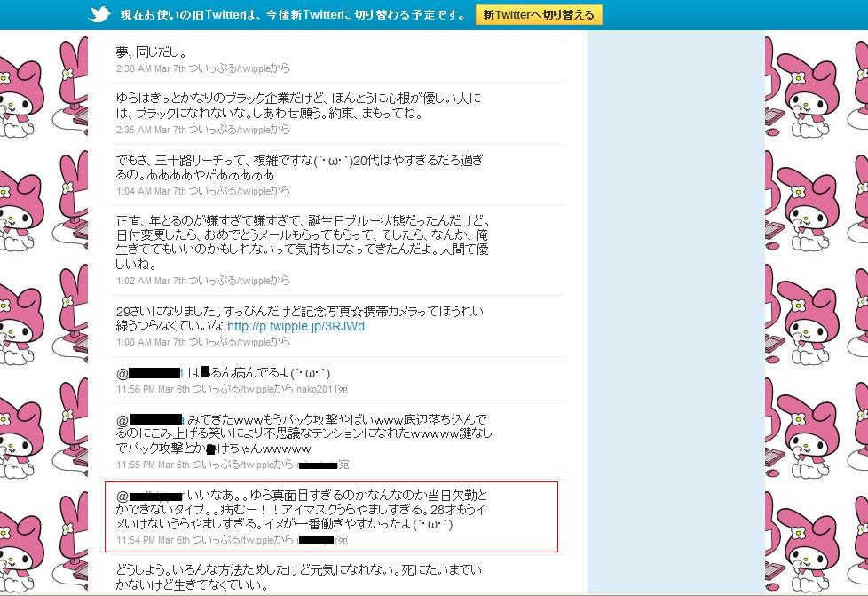Click the tweet text 夢、同じだし。
868x596 pixels.
(x=151, y=52)
